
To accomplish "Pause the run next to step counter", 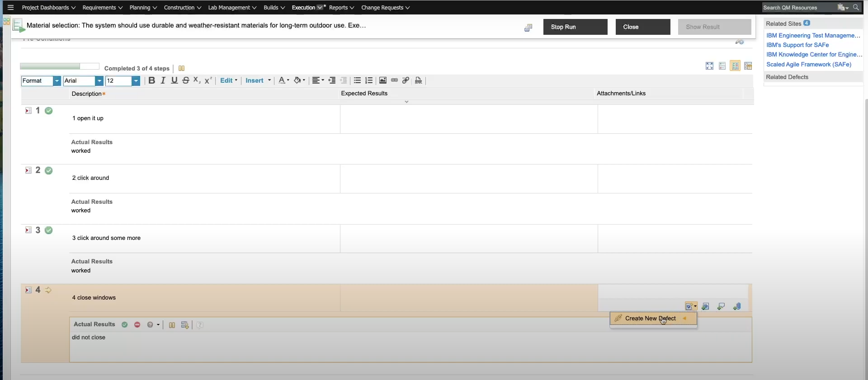I will point(181,68).
